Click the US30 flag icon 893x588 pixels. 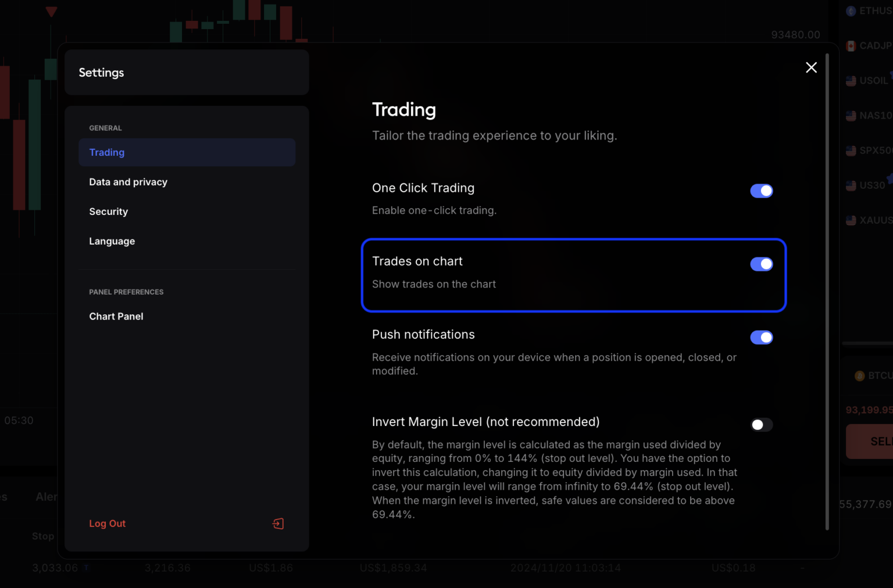pos(851,185)
